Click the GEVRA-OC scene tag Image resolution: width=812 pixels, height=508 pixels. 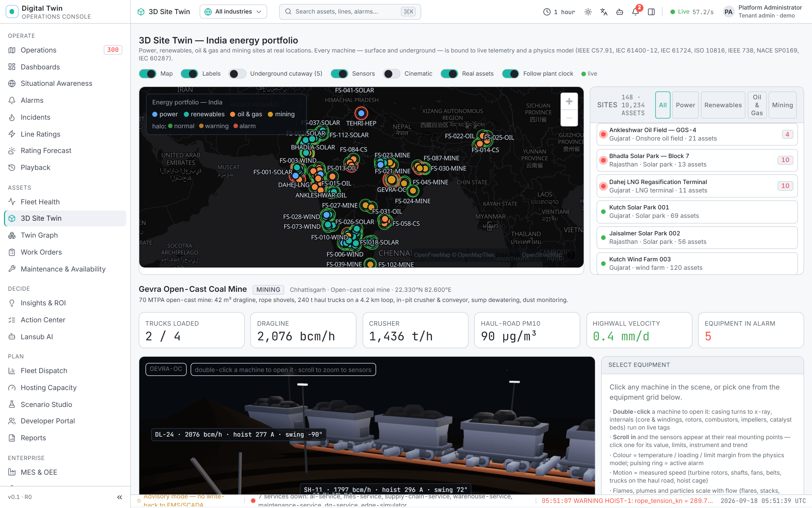click(x=166, y=369)
